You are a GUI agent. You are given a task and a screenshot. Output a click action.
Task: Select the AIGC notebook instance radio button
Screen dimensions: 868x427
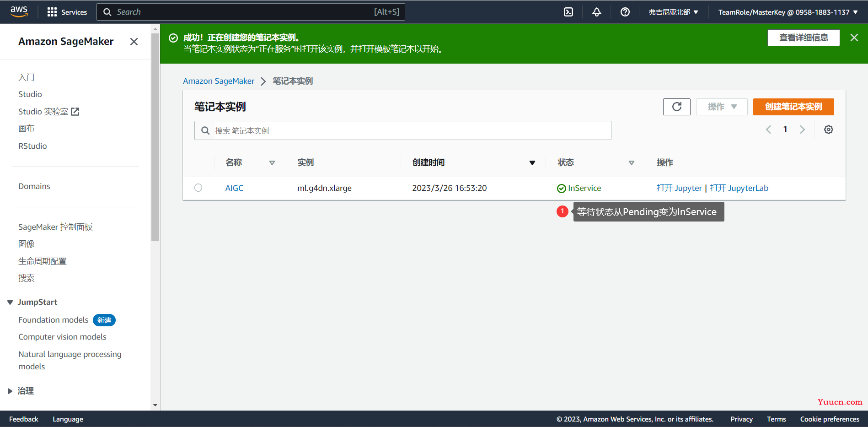tap(198, 188)
